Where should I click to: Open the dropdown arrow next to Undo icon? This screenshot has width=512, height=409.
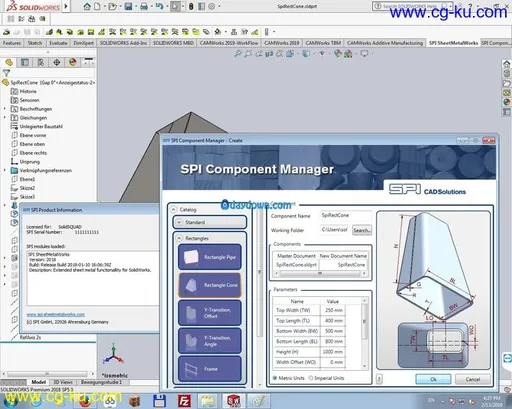click(167, 6)
